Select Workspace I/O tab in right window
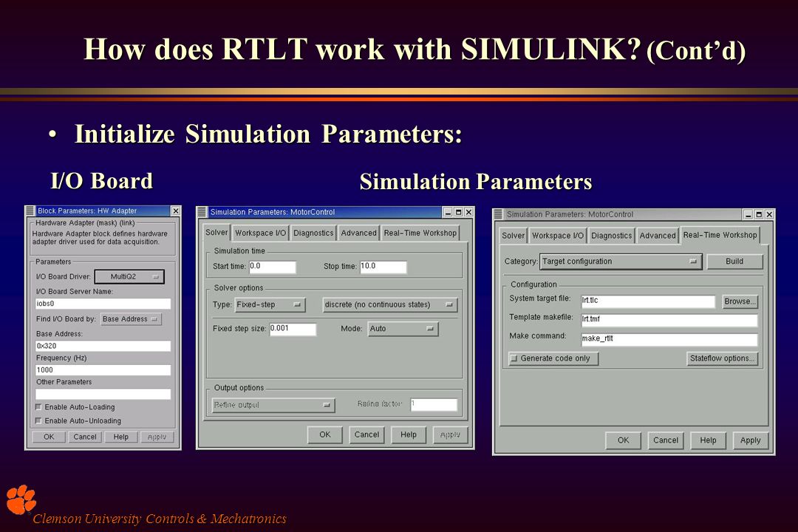Image resolution: width=798 pixels, height=532 pixels. (x=557, y=236)
